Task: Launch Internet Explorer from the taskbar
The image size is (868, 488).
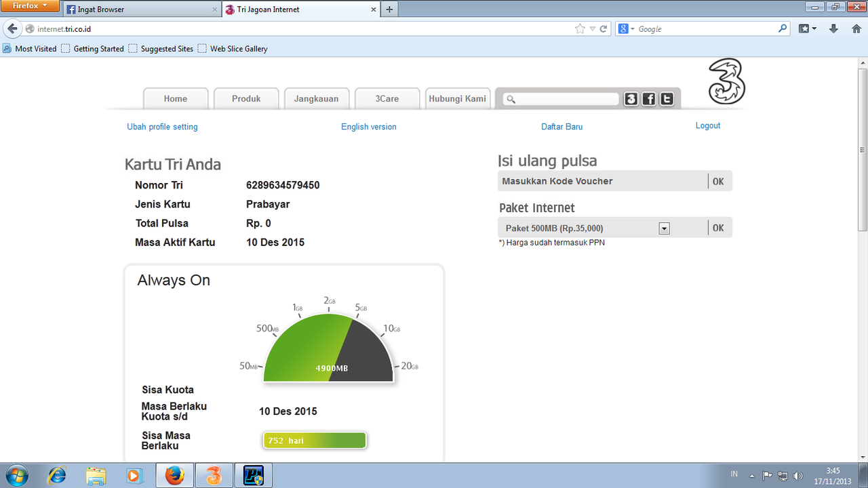Action: (x=58, y=475)
